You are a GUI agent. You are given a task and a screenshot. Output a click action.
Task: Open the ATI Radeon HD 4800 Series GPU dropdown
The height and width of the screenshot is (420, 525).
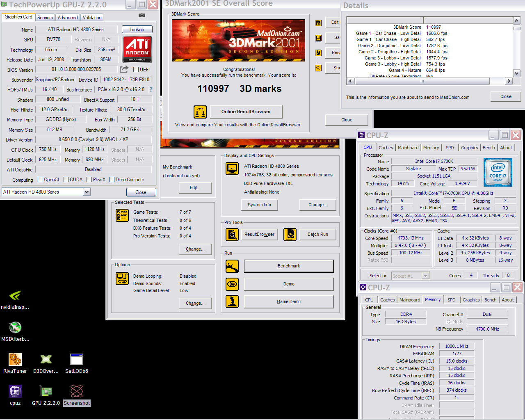click(87, 192)
